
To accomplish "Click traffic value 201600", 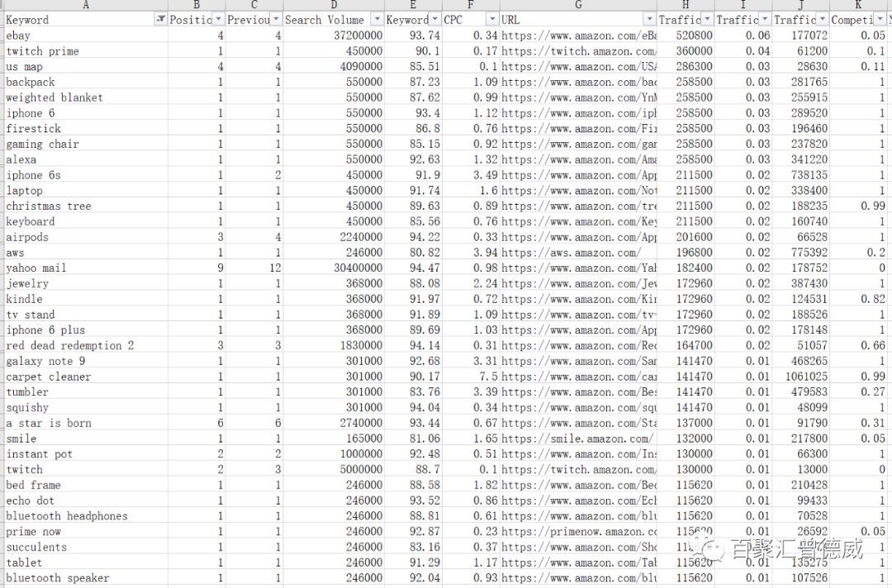I will point(686,237).
